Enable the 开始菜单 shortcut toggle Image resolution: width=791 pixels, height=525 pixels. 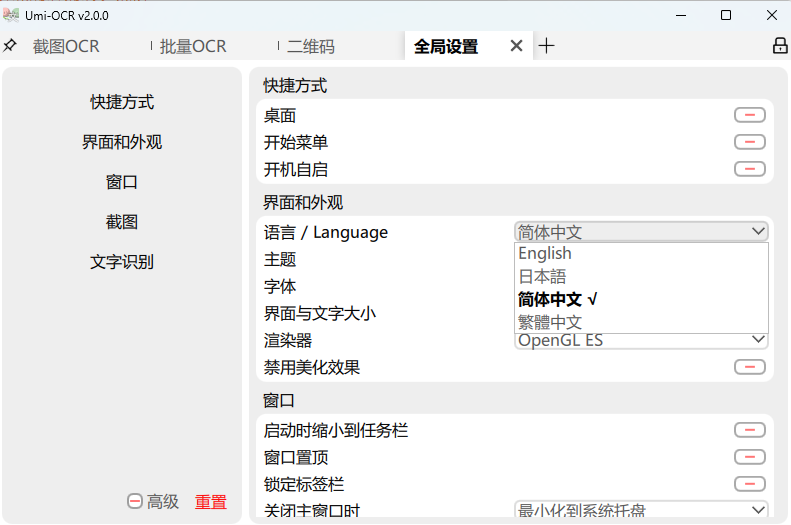pyautogui.click(x=749, y=143)
